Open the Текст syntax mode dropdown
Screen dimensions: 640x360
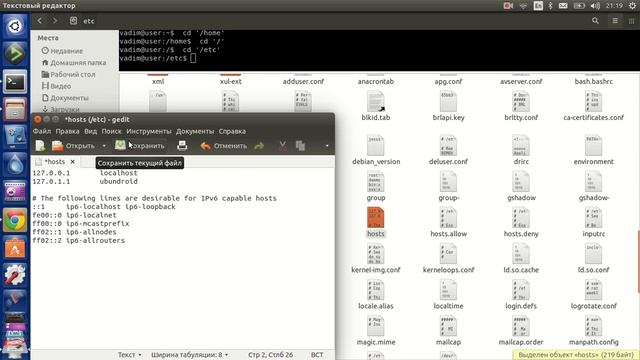click(x=129, y=355)
